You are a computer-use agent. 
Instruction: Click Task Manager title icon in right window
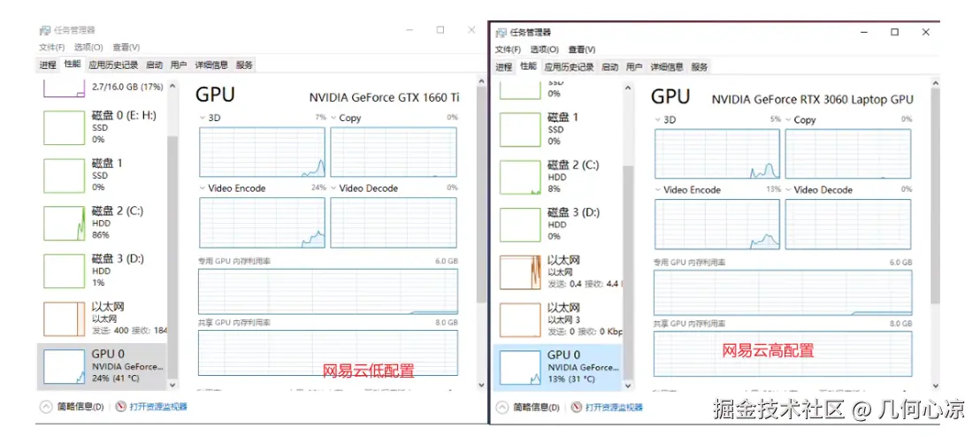(x=501, y=33)
